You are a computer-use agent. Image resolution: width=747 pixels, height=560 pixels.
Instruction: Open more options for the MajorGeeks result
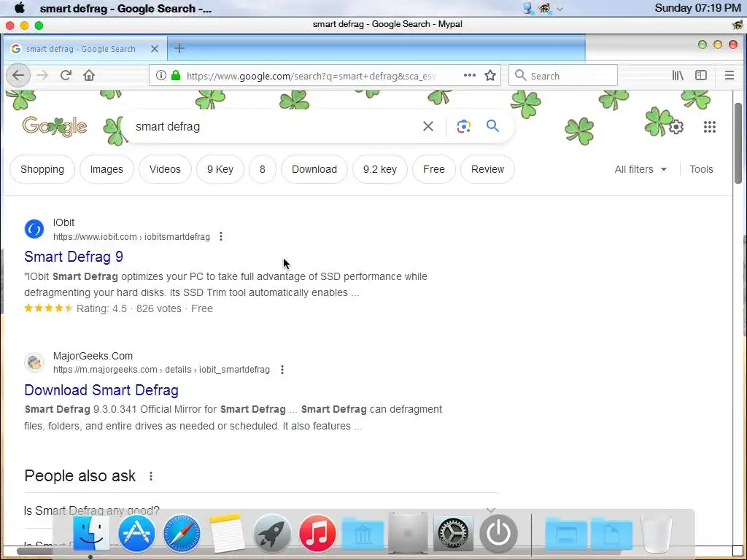(x=282, y=370)
